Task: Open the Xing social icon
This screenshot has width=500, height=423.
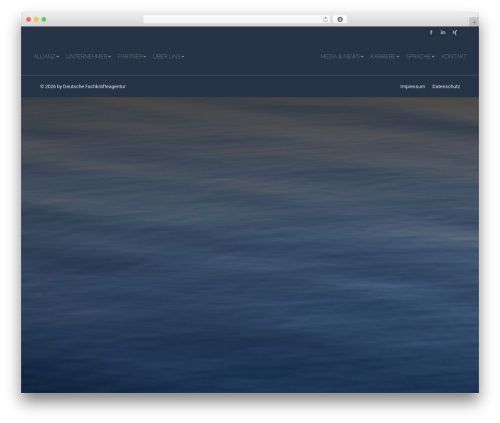Action: [x=455, y=32]
